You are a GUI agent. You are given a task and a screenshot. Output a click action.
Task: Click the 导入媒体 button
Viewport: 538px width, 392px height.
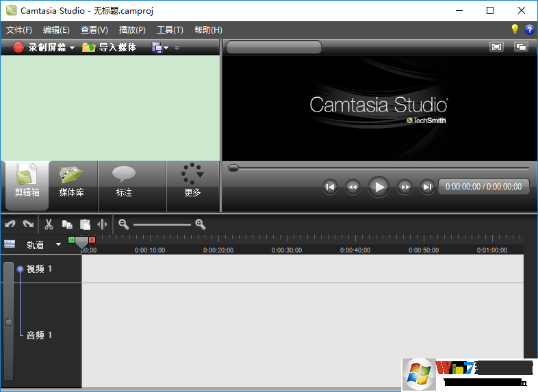109,47
